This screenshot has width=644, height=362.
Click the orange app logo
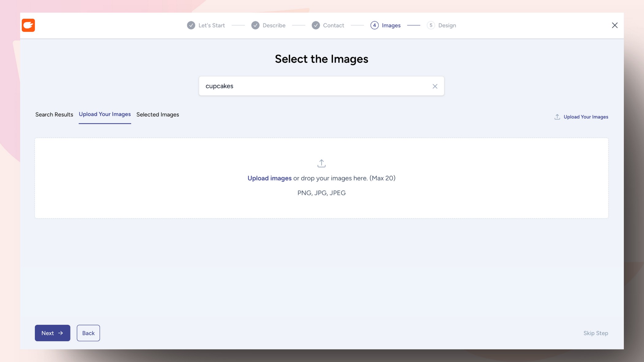click(x=28, y=25)
